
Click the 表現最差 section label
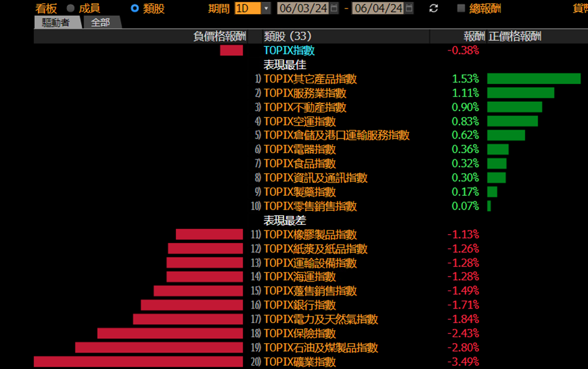click(x=285, y=221)
